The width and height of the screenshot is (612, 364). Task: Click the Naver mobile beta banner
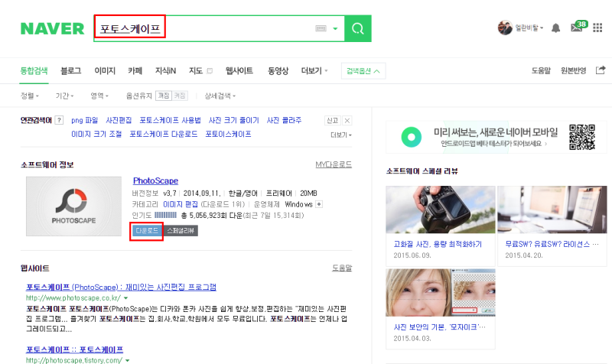pyautogui.click(x=496, y=137)
